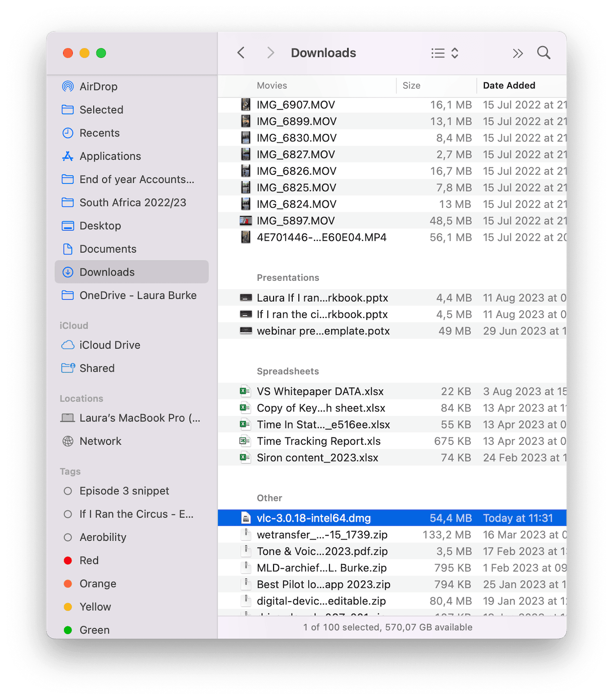The image size is (613, 700).
Task: Click the forward navigation arrow
Action: (x=270, y=53)
